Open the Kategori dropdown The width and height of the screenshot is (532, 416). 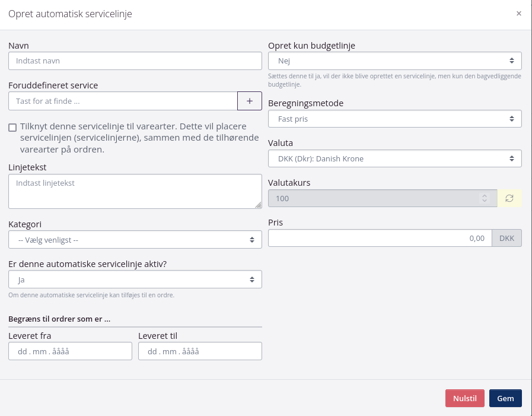tap(135, 240)
